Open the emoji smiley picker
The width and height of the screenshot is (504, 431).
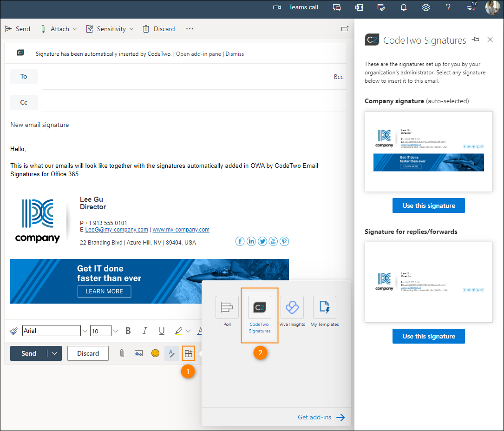click(x=155, y=353)
